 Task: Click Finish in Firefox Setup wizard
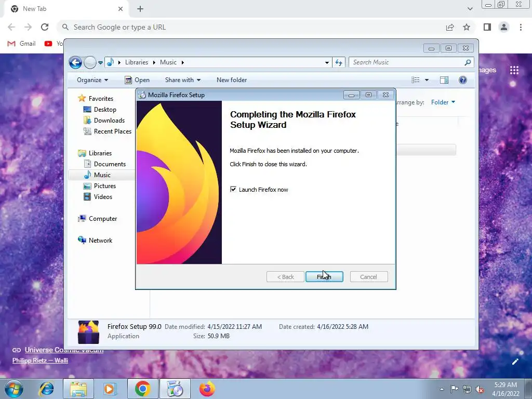[x=324, y=277]
